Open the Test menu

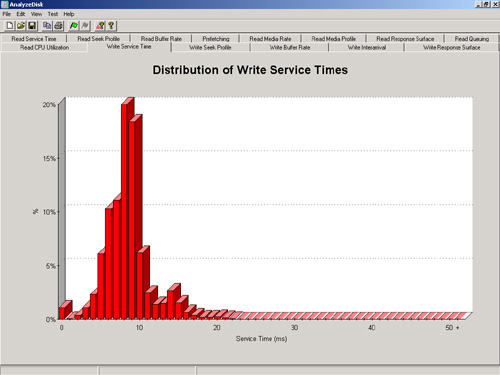pos(53,14)
